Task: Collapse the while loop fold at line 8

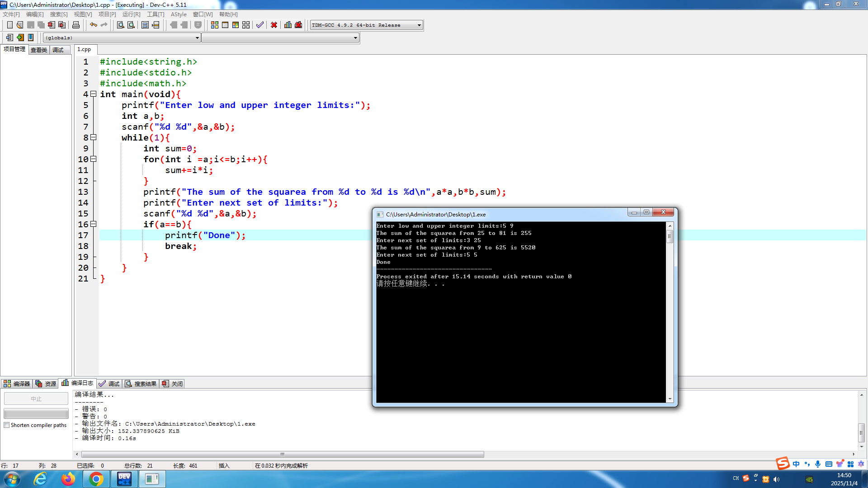Action: [94, 137]
